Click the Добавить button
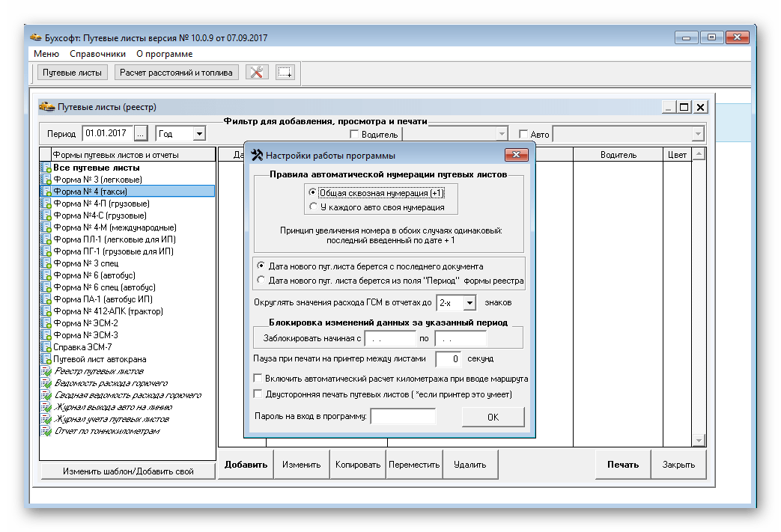 [246, 465]
